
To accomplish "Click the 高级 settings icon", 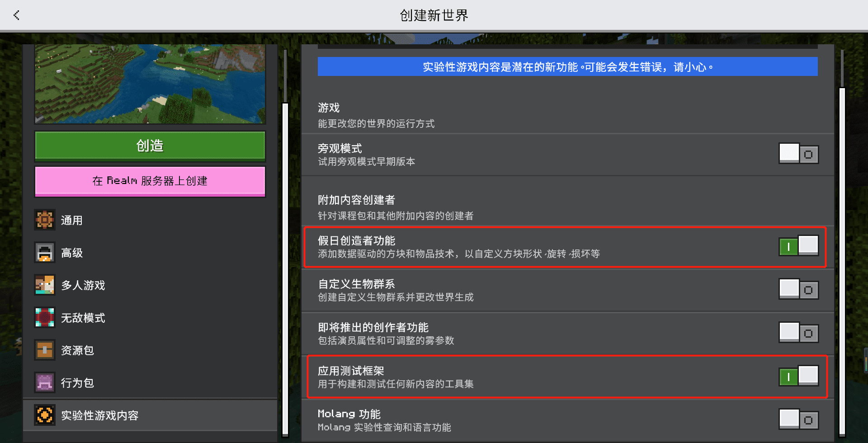I will click(45, 253).
